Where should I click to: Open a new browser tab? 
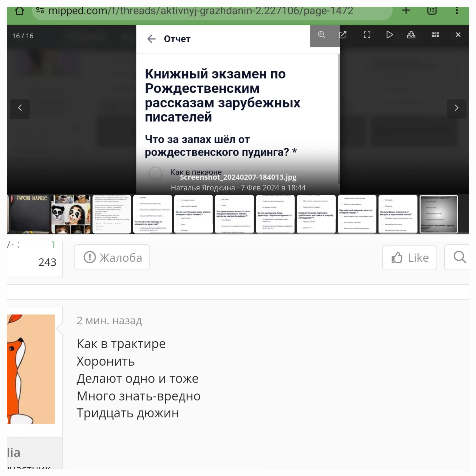point(406,10)
